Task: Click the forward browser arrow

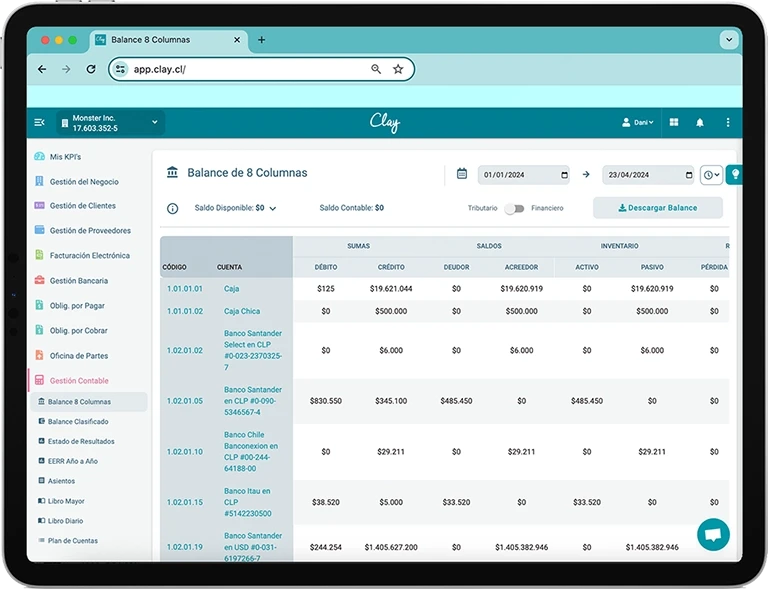Action: (x=66, y=69)
